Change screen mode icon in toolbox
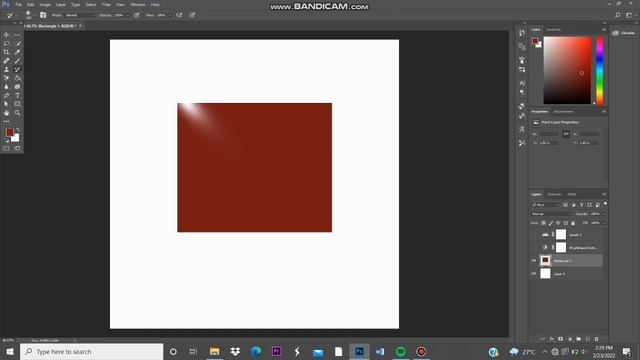 click(x=17, y=149)
